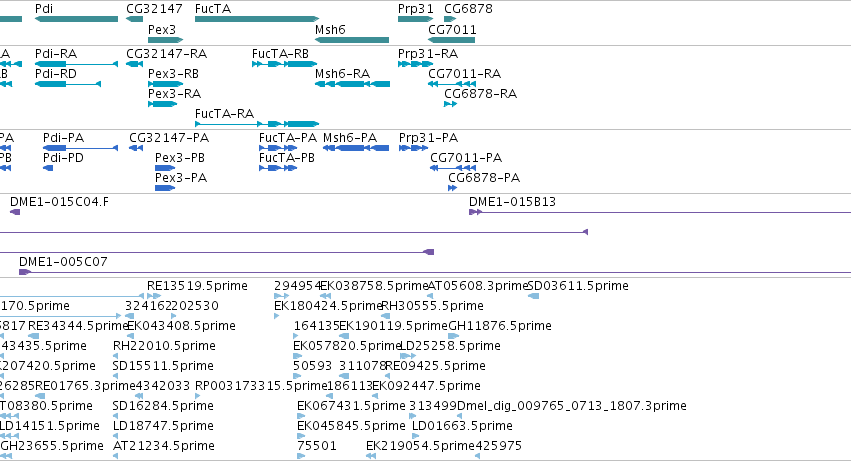The width and height of the screenshot is (851, 461).
Task: Select the FucTA-PA protein feature
Action: pos(278,148)
